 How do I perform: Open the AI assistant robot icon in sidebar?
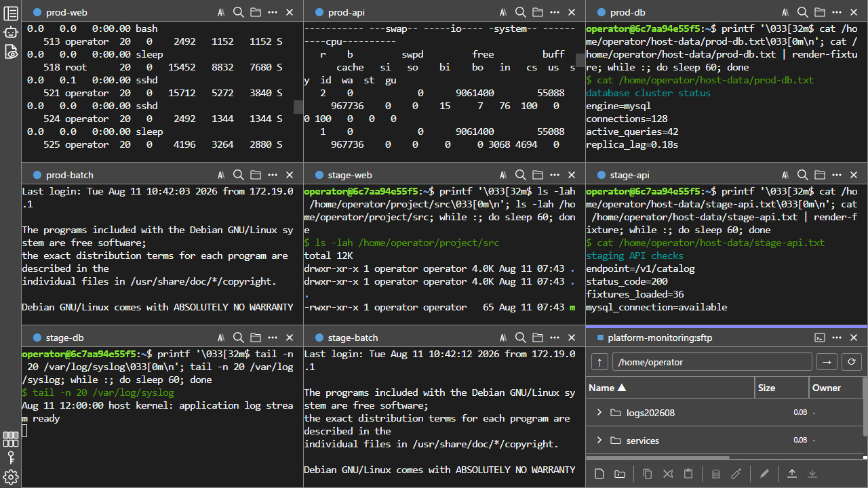(x=11, y=32)
